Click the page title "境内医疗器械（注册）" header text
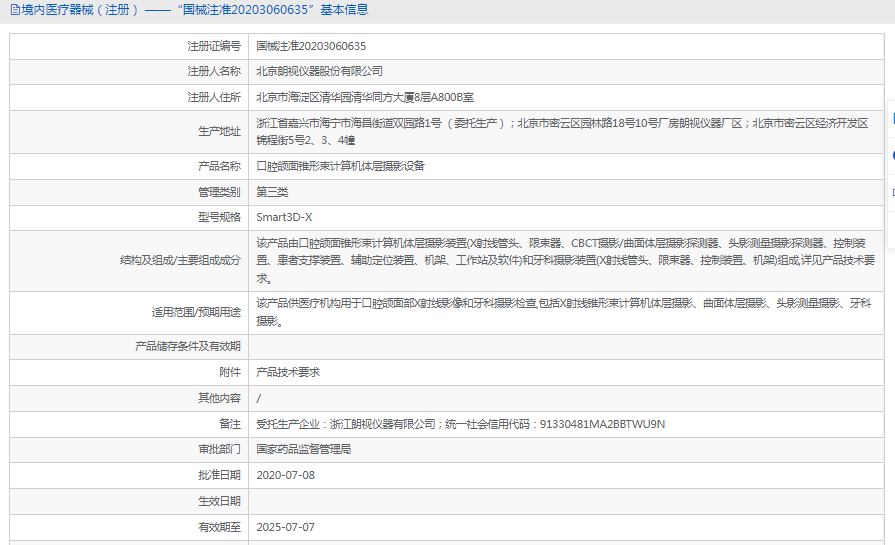 (x=80, y=10)
